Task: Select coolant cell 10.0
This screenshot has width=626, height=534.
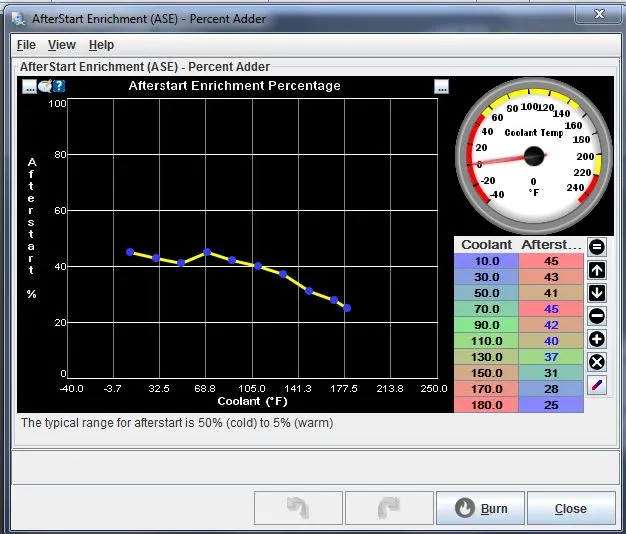Action: point(486,261)
